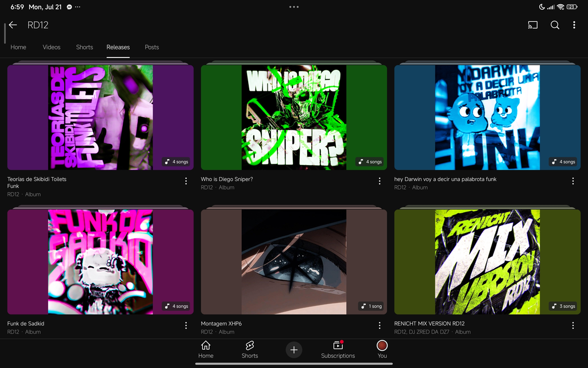
Task: Tap the 4 songs badge on Diego Sniper
Action: [370, 162]
